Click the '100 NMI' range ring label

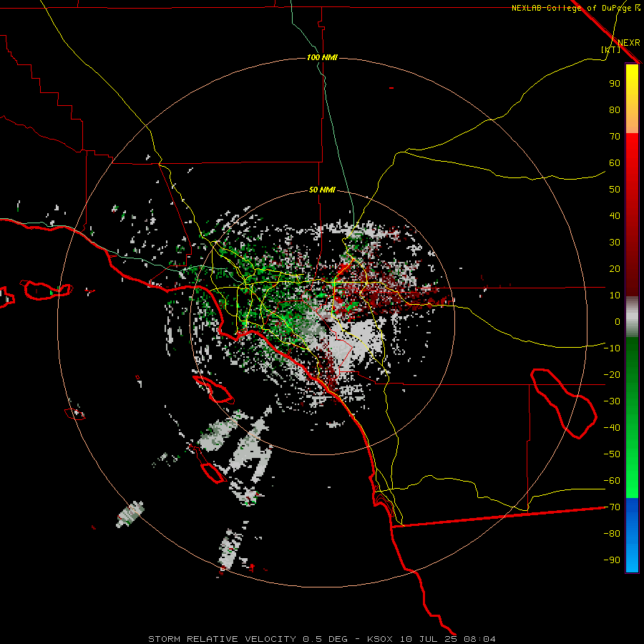(322, 57)
